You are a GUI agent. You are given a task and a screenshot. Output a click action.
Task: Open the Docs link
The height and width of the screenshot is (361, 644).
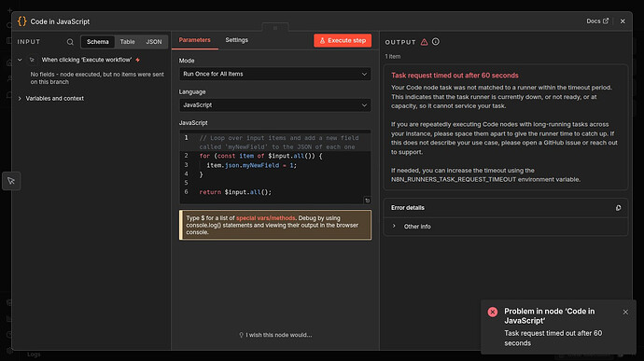click(x=597, y=21)
